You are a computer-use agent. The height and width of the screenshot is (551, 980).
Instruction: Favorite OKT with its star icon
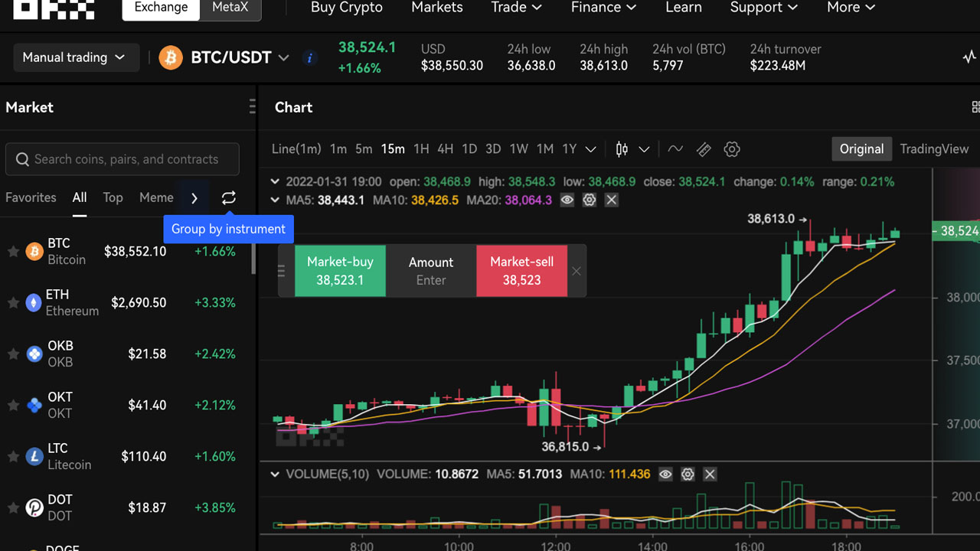pyautogui.click(x=12, y=405)
